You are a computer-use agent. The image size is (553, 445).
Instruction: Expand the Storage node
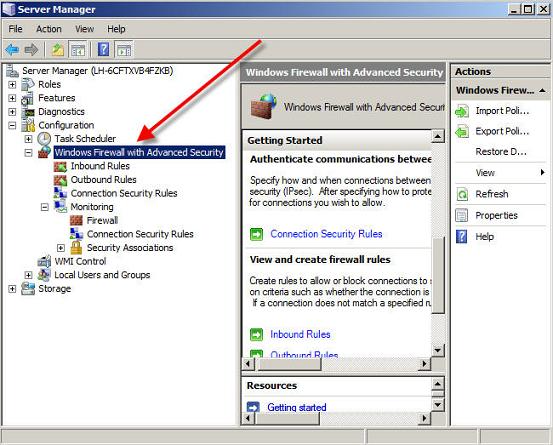click(x=12, y=289)
